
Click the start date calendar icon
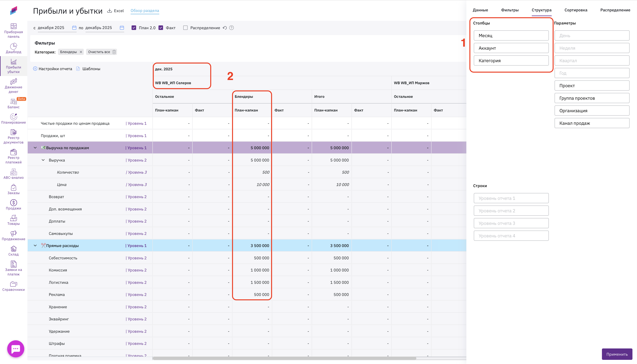coord(74,28)
